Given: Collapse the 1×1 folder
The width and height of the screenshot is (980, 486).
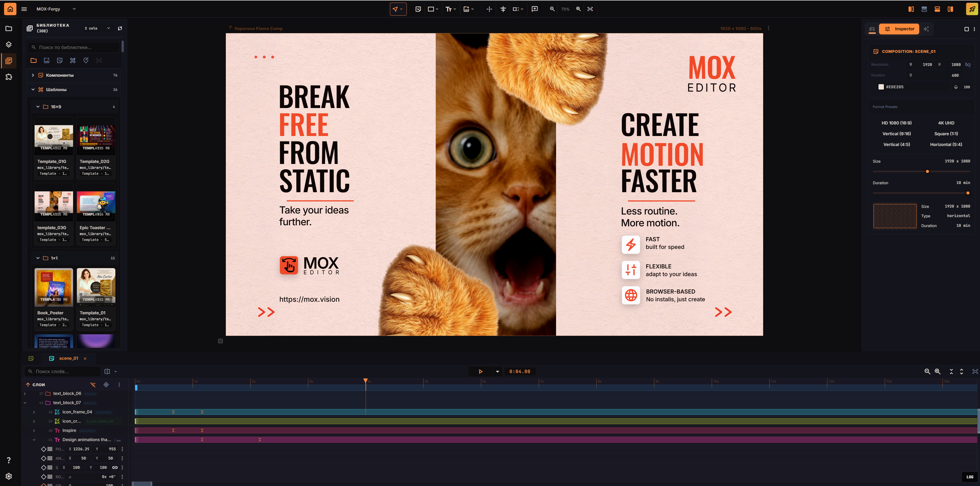Looking at the screenshot, I should [x=38, y=258].
